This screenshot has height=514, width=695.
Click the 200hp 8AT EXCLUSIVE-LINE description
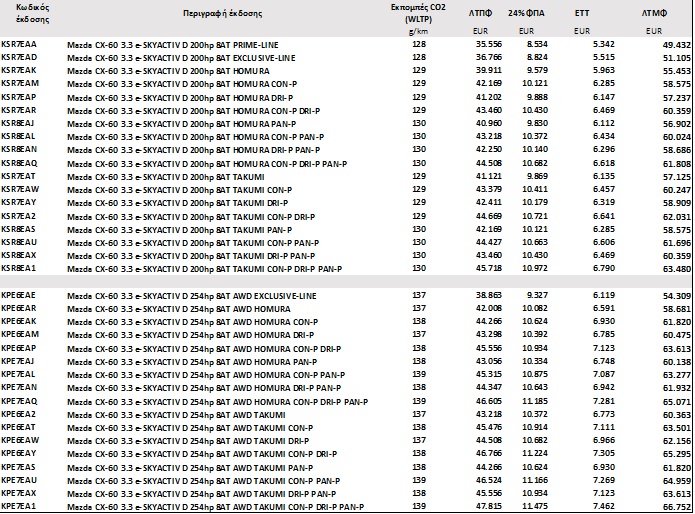181,58
